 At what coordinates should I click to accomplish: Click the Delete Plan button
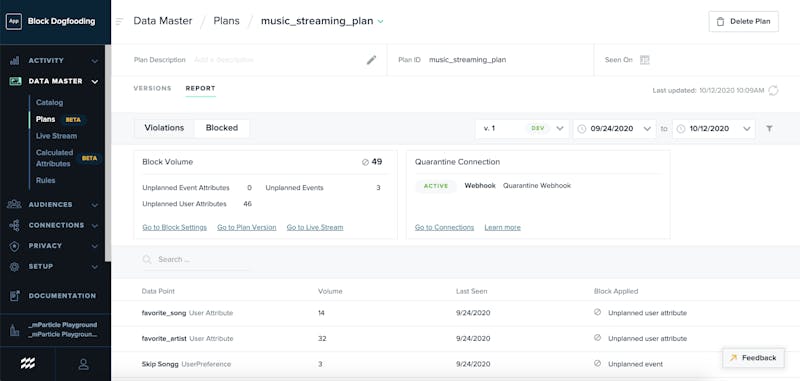[x=743, y=21]
